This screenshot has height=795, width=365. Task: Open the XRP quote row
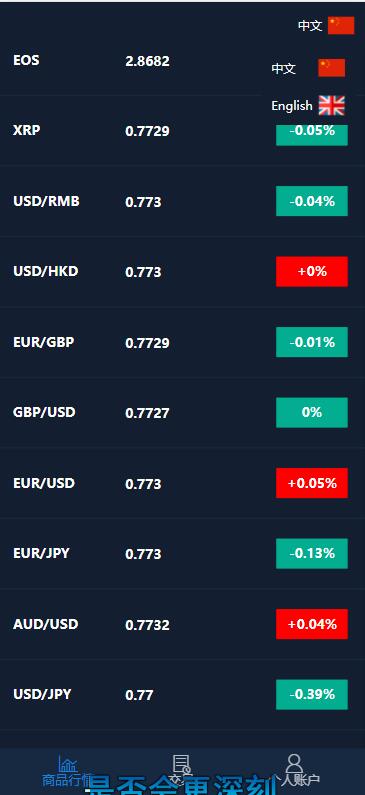pyautogui.click(x=182, y=130)
